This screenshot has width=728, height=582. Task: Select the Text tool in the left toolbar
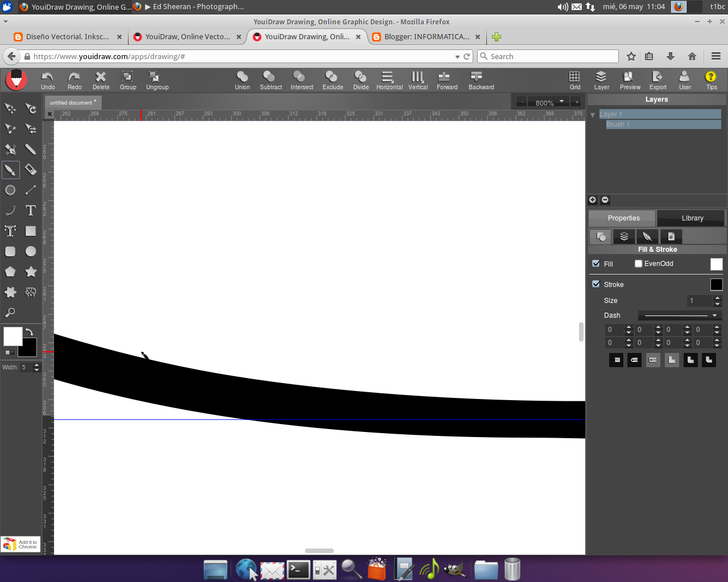(30, 210)
